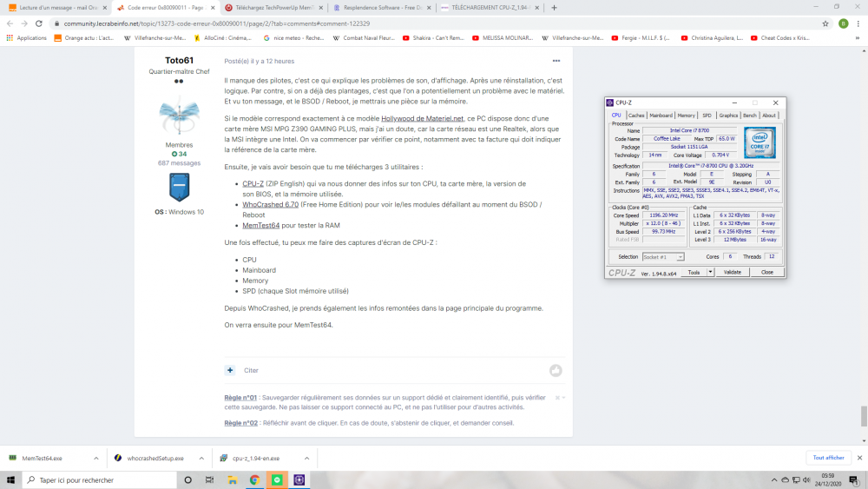
Task: Select the CPU tab in CPU-Z
Action: click(x=616, y=116)
